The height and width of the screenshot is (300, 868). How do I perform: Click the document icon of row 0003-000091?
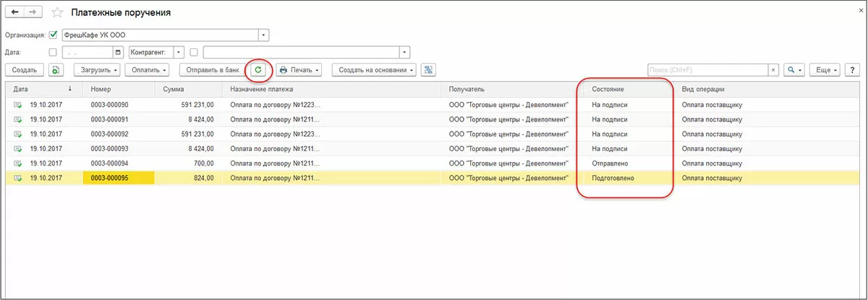pos(17,119)
